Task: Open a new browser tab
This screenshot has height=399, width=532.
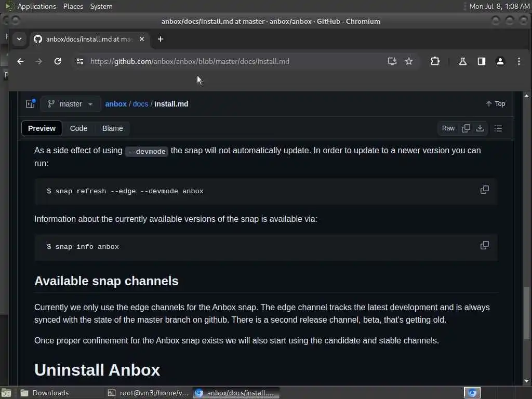Action: pos(161,39)
